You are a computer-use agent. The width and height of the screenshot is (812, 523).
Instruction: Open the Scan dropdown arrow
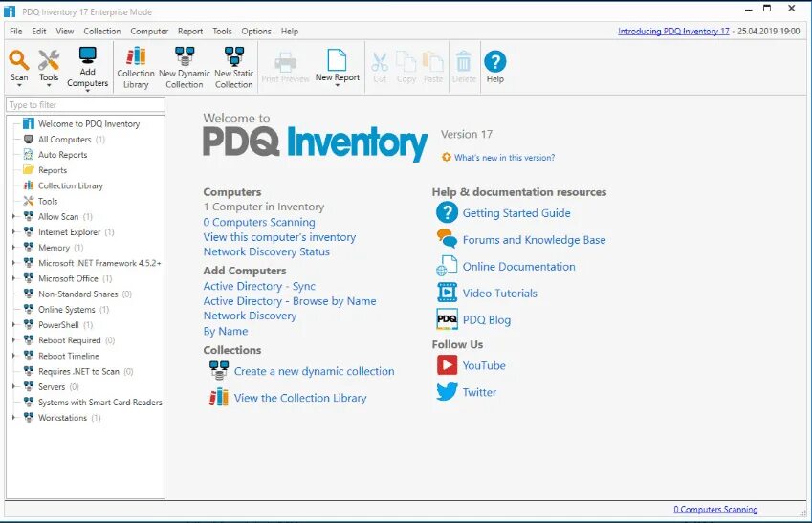point(19,86)
